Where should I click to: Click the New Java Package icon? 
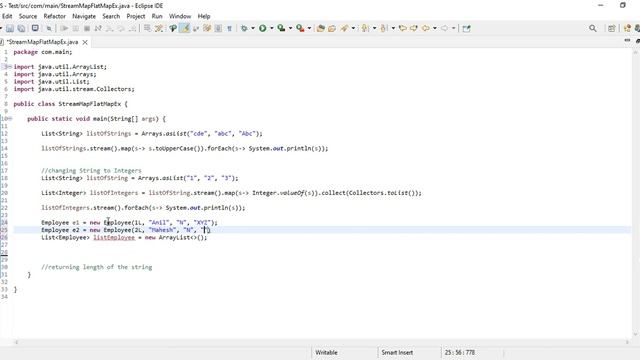[x=321, y=28]
